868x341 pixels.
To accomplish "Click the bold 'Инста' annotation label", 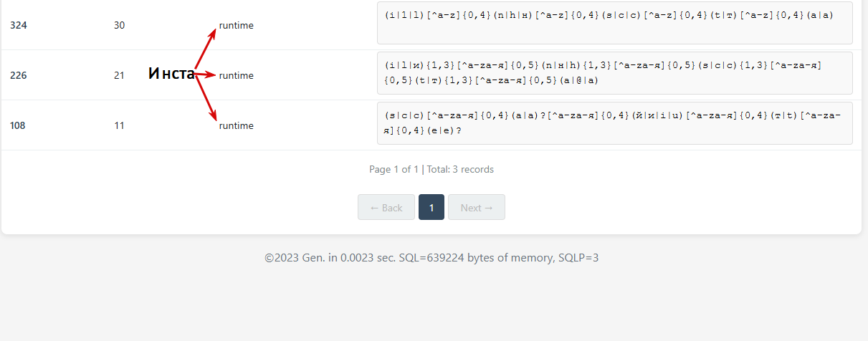I will (171, 73).
